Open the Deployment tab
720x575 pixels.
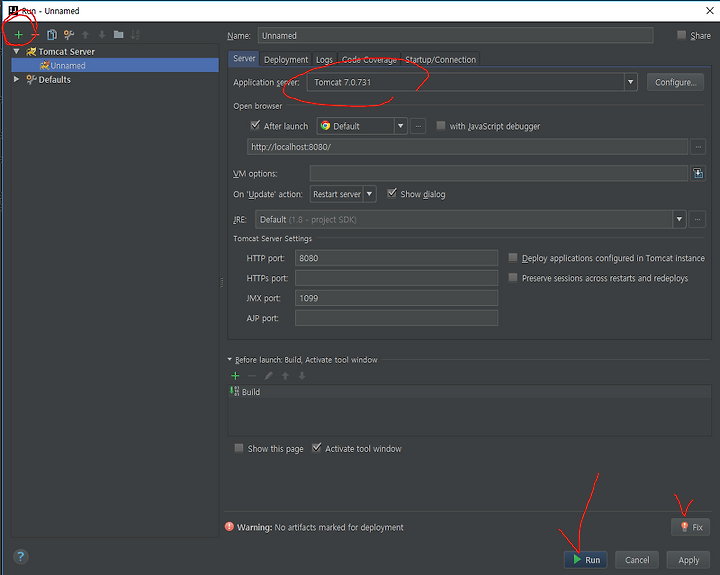pos(286,60)
